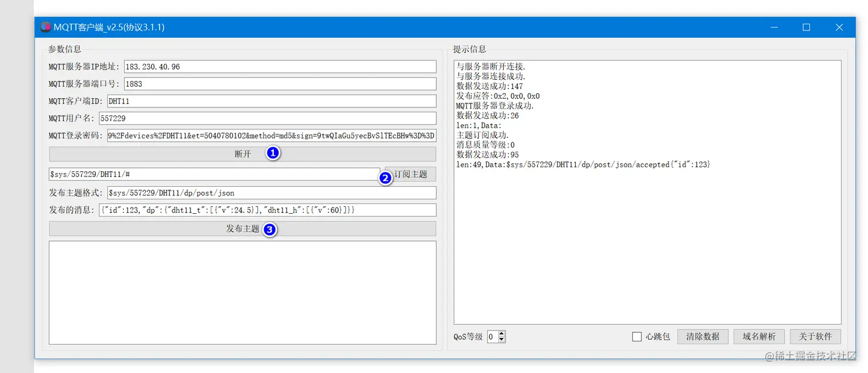Click the log line 发布应答:0x2,0x0,0x0
This screenshot has height=373, width=868.
(498, 96)
